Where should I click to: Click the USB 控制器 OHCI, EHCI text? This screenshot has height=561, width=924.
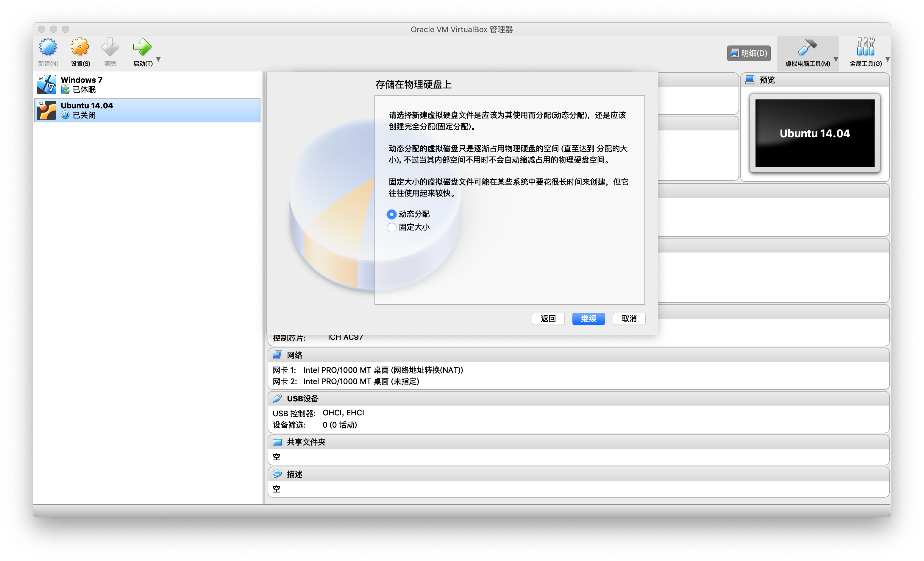319,413
